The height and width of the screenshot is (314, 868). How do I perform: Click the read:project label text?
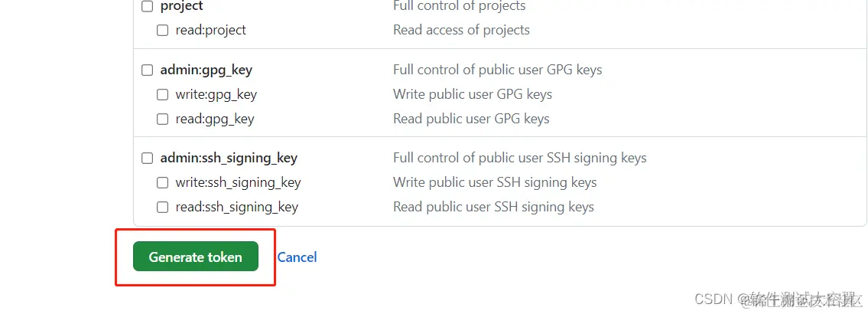coord(211,31)
